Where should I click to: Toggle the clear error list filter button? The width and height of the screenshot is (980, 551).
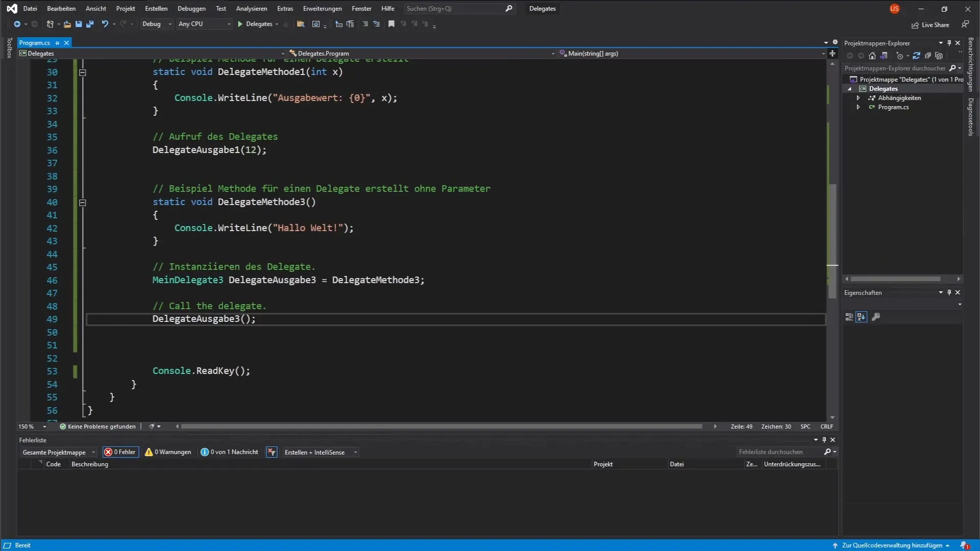click(272, 452)
